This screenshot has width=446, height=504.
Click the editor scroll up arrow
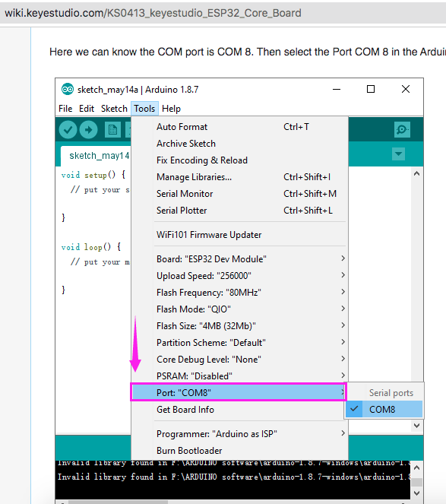pos(417,174)
